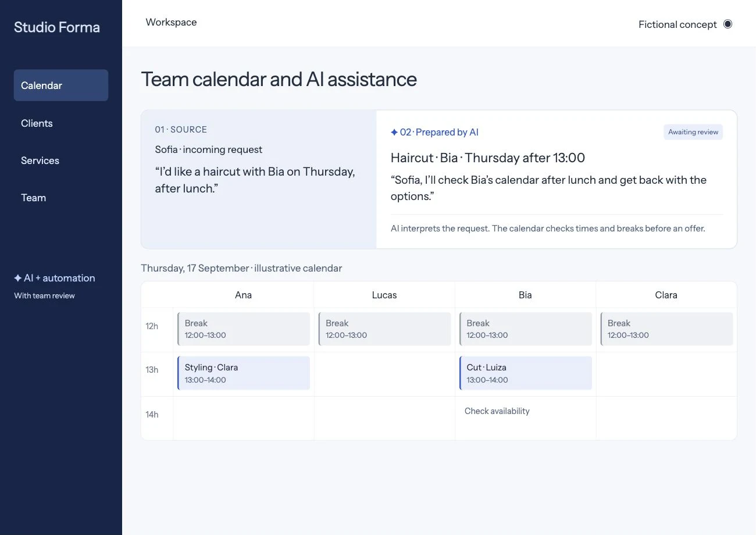Open the Calendar section in the sidebar
This screenshot has height=535, width=756.
61,85
